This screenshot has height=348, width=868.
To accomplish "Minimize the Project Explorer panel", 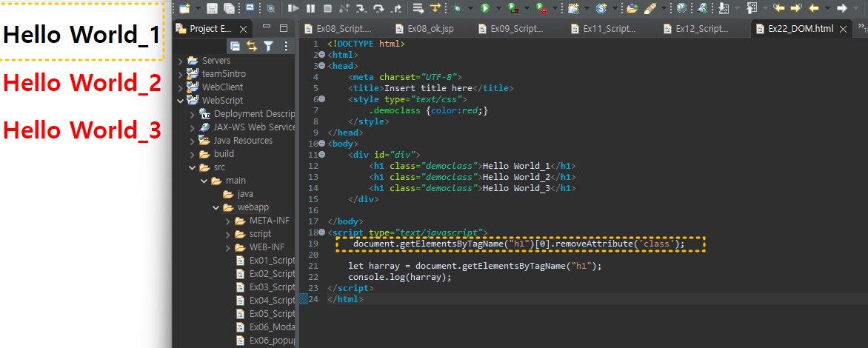I will (267, 27).
